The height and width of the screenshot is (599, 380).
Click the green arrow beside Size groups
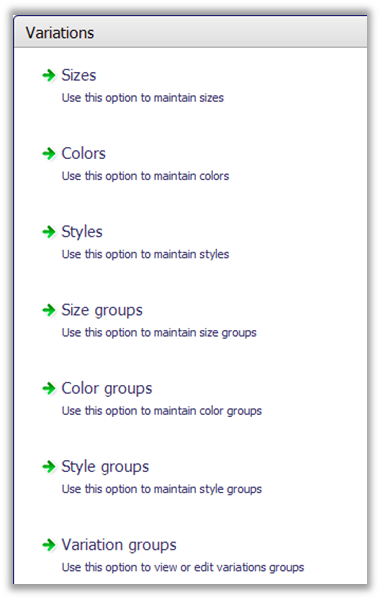(49, 310)
